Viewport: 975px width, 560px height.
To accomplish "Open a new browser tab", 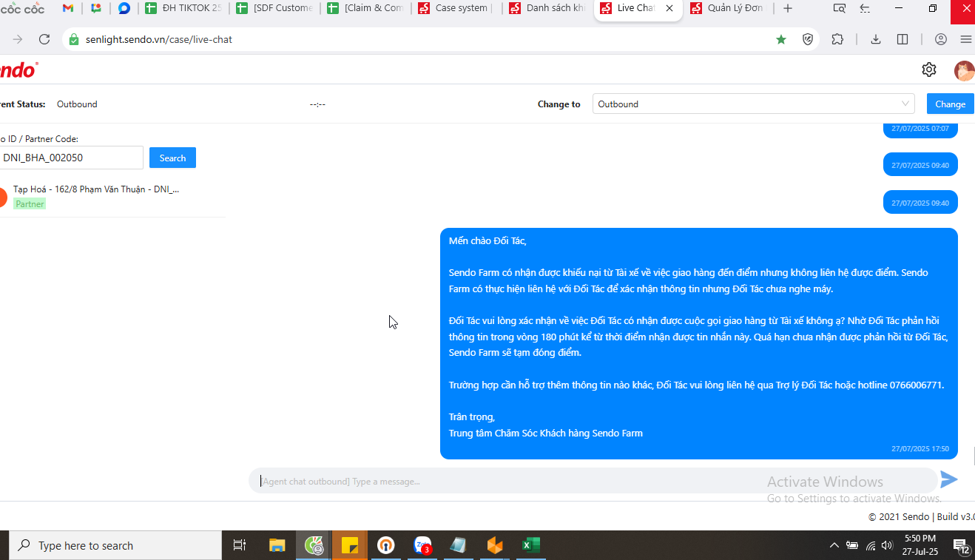I will click(x=788, y=8).
